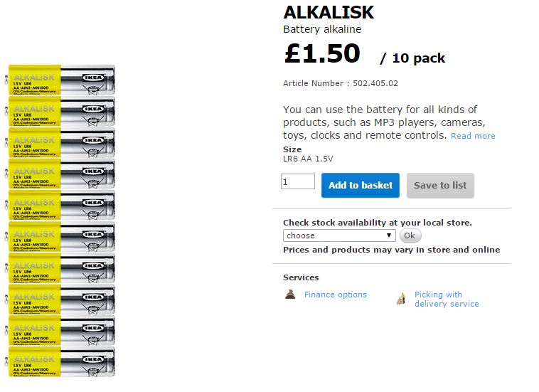Save the product to list
The width and height of the screenshot is (539, 392).
point(440,186)
